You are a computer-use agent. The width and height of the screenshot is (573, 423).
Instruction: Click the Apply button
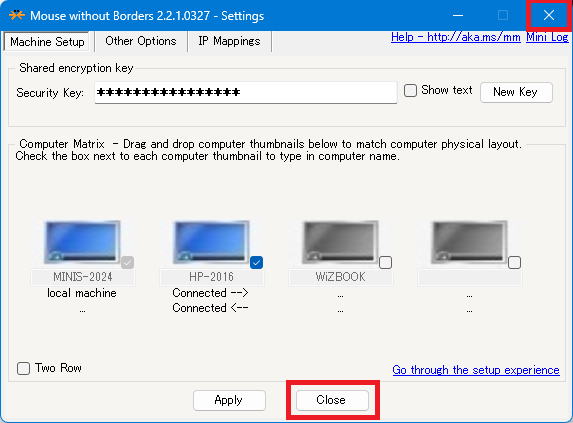click(229, 400)
